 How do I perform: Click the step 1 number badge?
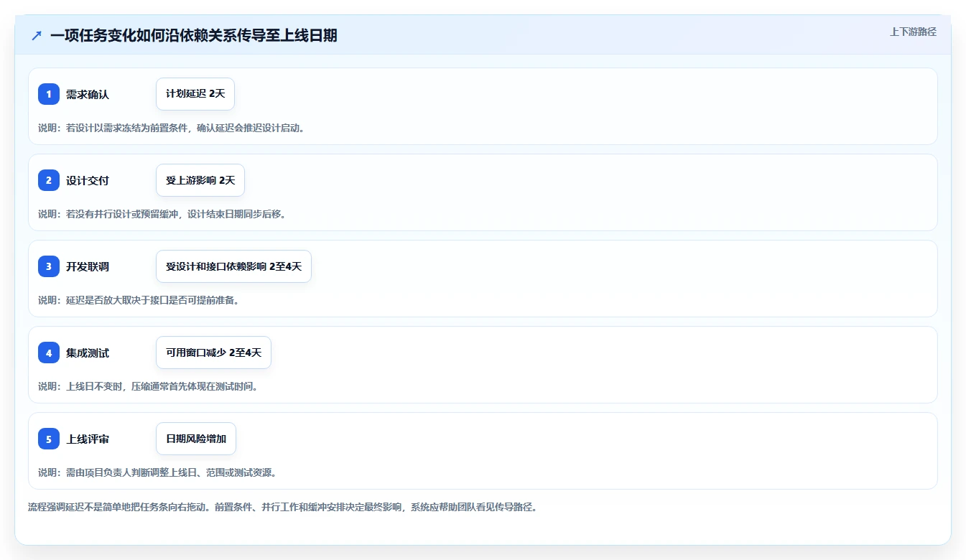(49, 94)
